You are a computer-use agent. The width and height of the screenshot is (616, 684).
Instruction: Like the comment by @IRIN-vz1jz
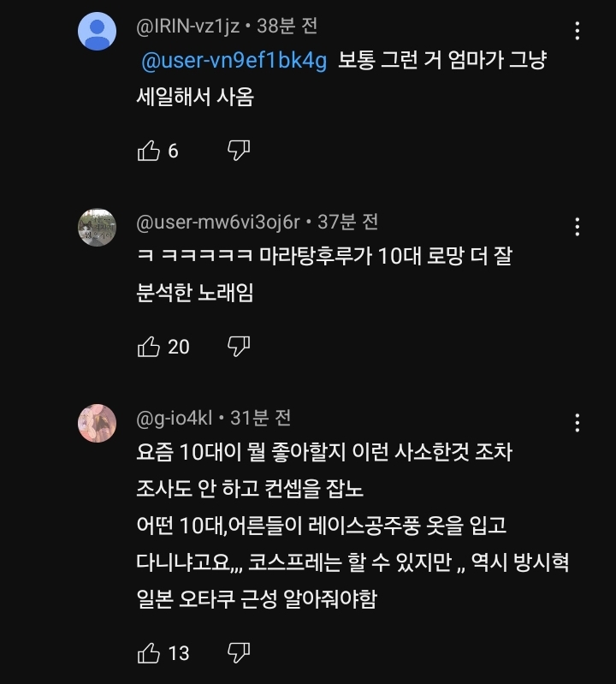[149, 151]
